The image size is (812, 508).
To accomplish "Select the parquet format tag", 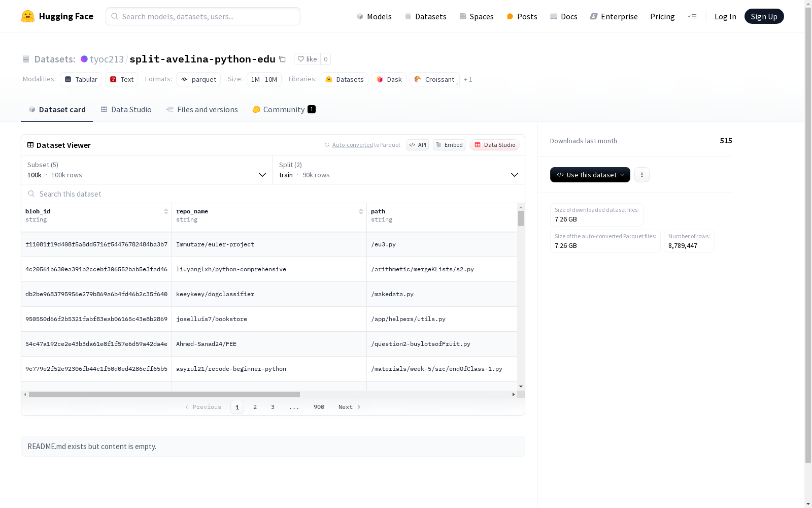I will tap(198, 79).
